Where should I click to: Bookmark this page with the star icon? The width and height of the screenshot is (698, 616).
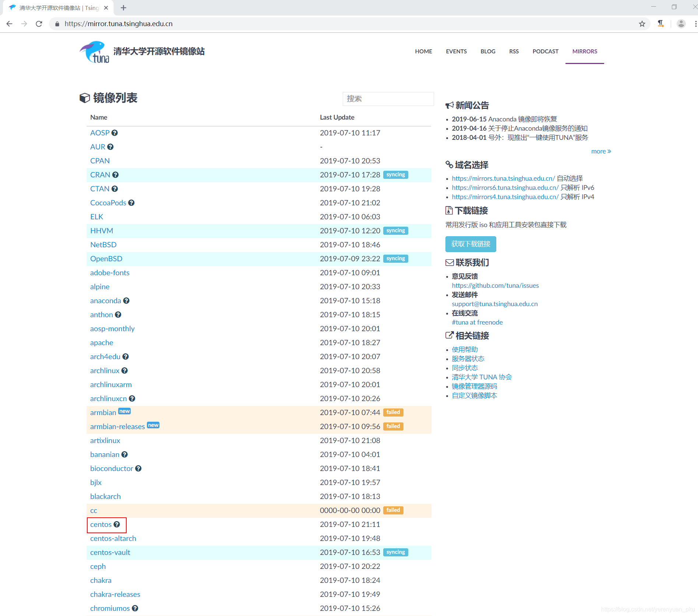tap(642, 24)
